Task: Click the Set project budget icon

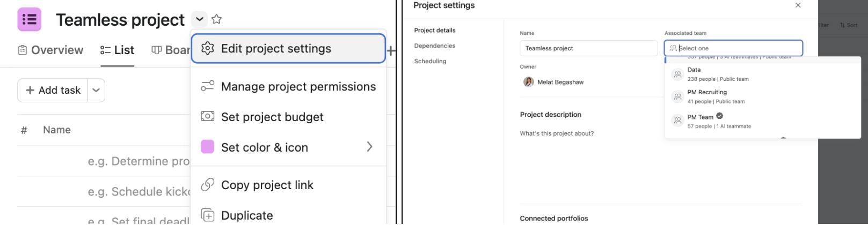Action: point(207,116)
